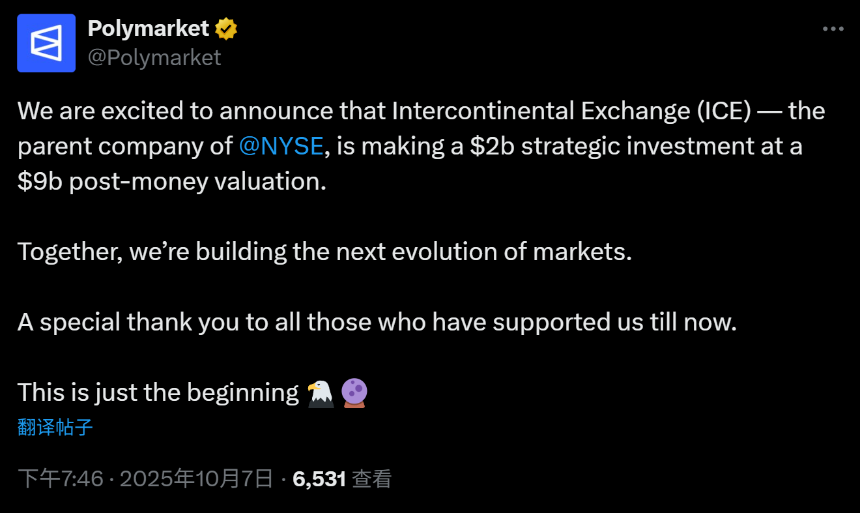Screen dimensions: 860x513
Task: Translate the post via 翻译帖子
Action: coord(55,428)
